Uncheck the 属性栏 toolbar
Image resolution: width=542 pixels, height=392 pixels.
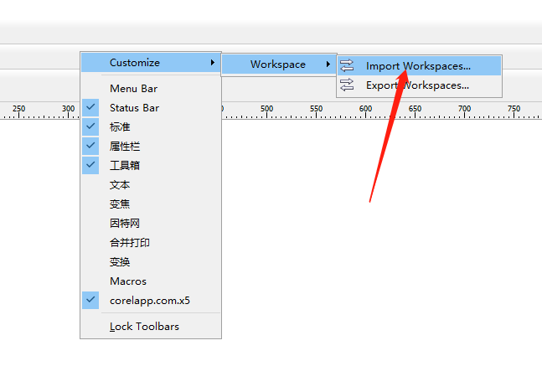(x=151, y=147)
